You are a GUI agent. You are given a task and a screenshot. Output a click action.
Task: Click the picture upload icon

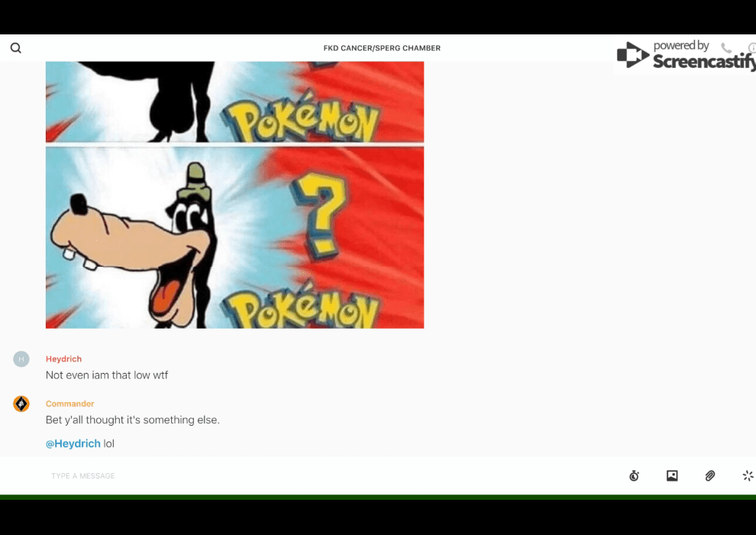coord(672,476)
